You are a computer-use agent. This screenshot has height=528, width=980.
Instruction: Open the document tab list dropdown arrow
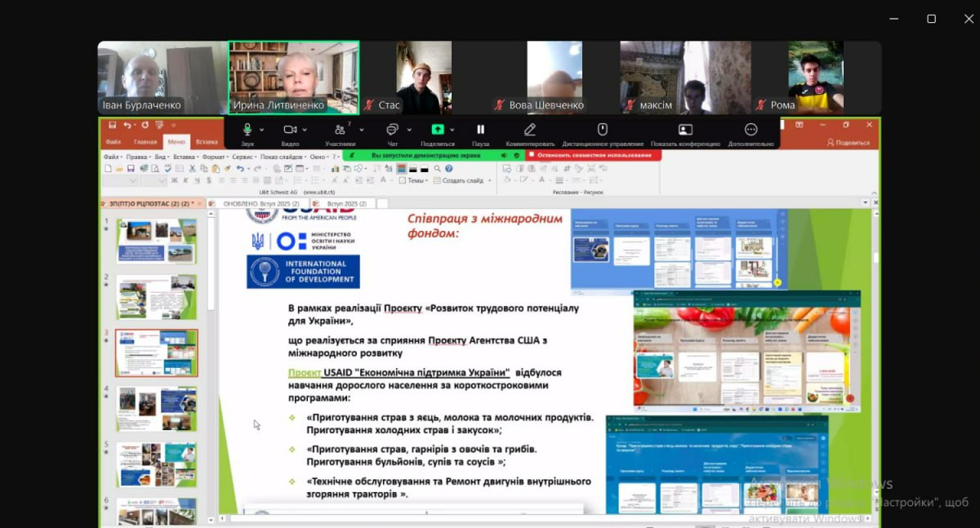click(865, 203)
